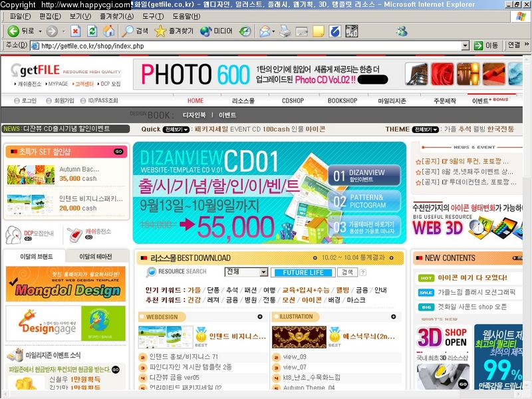Click the ID/PASS조회 link
Viewport: 532px width, 399px height.
pyautogui.click(x=99, y=100)
